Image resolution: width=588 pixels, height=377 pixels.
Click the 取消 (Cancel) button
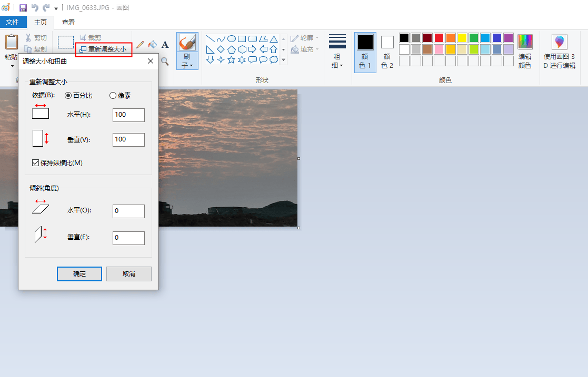(129, 274)
